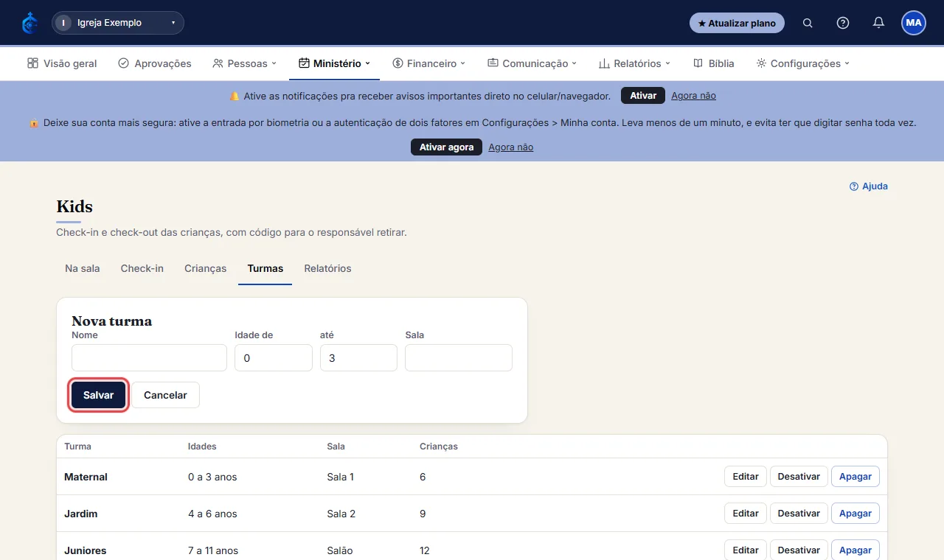Switch to the Kids Relatórios tab
The width and height of the screenshot is (944, 560).
(x=327, y=268)
